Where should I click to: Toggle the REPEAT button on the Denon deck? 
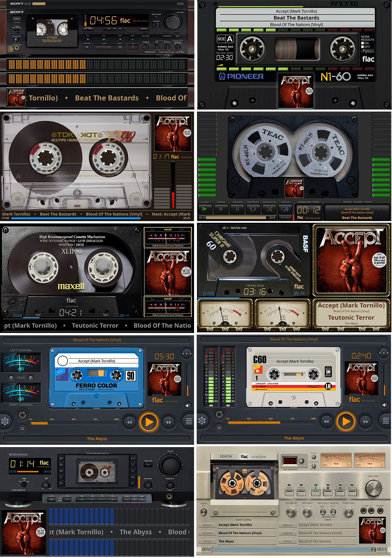(301, 493)
